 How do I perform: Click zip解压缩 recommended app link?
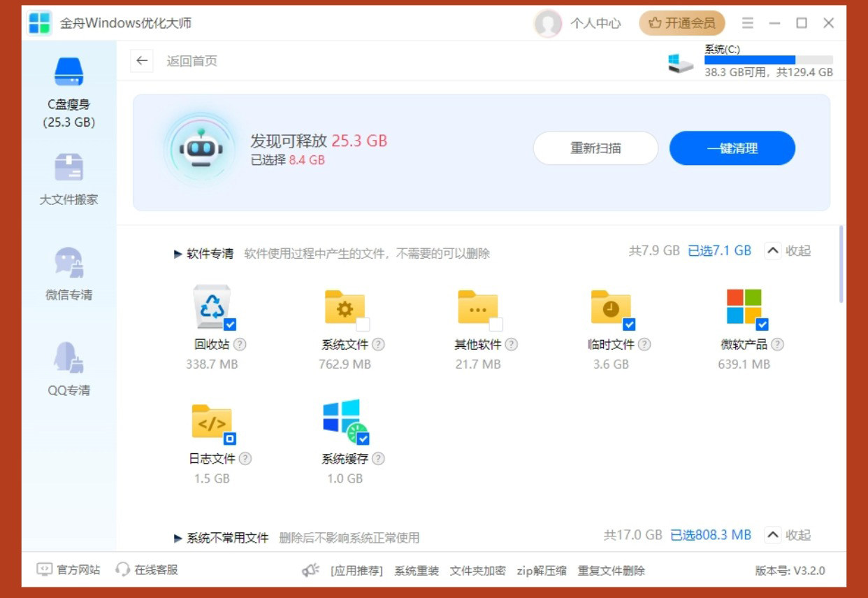click(542, 571)
